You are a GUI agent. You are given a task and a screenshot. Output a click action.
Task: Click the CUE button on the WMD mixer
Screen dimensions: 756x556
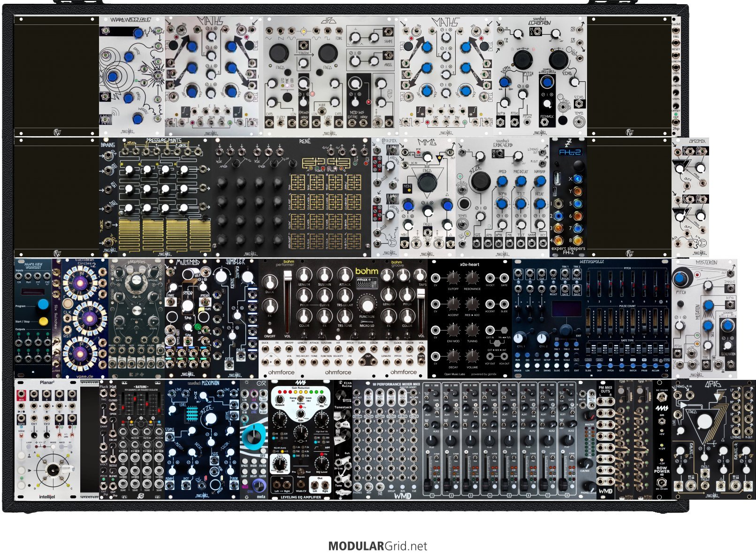click(x=413, y=486)
